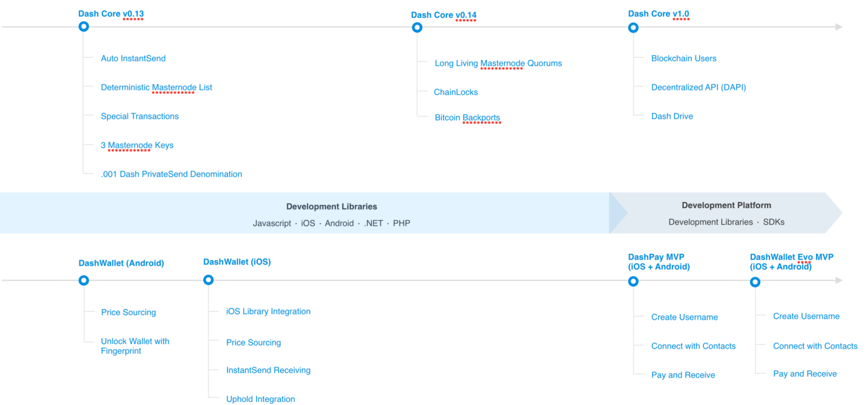
Task: Click the Dash Core v1.0 milestone marker
Action: [633, 27]
